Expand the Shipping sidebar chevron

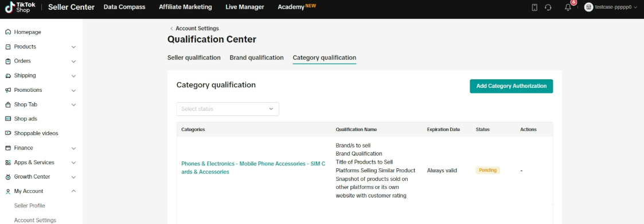[73, 76]
